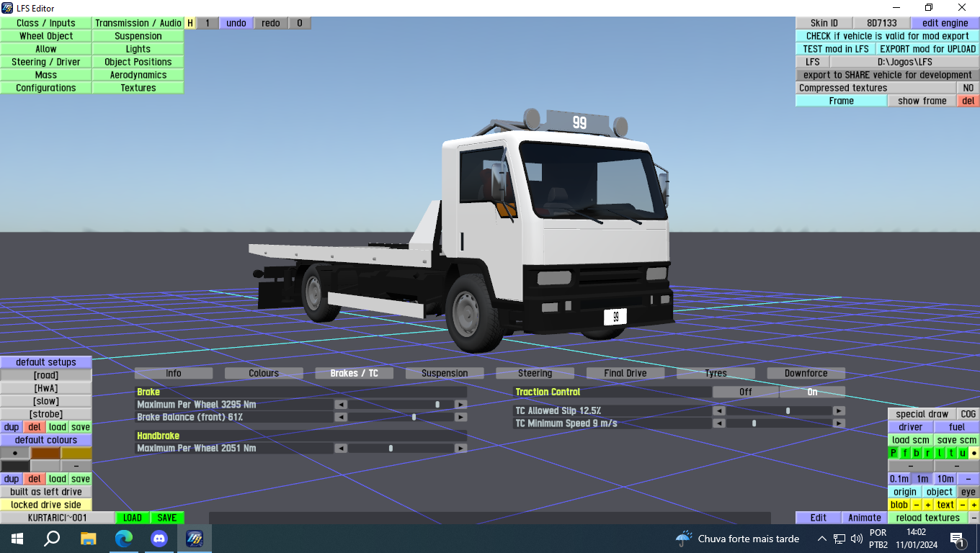This screenshot has width=980, height=553.
Task: Decrease Handbrake Maximum Per Wheel with left arrow
Action: point(341,449)
